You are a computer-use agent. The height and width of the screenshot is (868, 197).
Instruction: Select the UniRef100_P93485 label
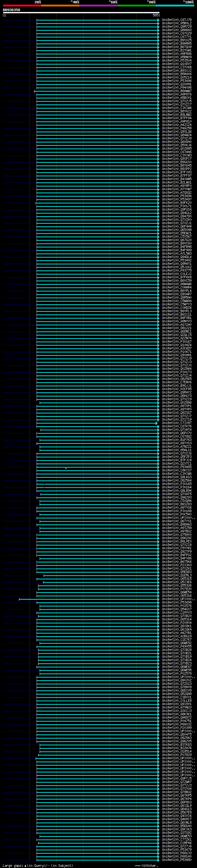click(x=177, y=467)
